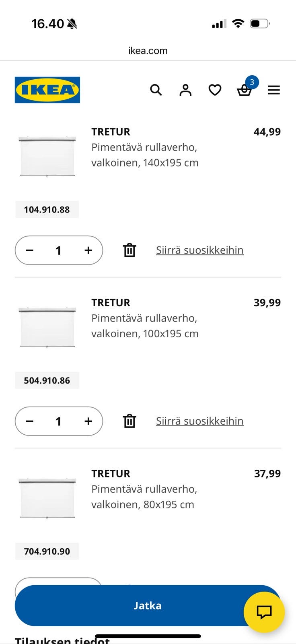Open the 80x195 cm TRETUR product thumbnail
Image resolution: width=296 pixels, height=644 pixels.
click(x=47, y=498)
